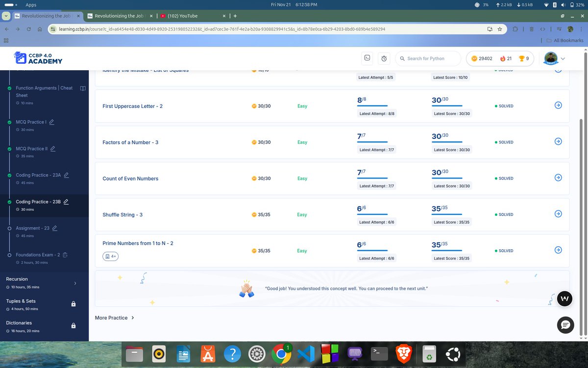Click the streak flame counter 21

[x=506, y=58]
